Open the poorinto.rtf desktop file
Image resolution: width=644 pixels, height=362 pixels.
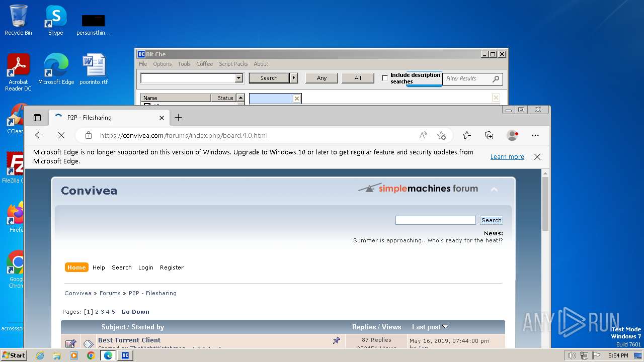pyautogui.click(x=94, y=69)
